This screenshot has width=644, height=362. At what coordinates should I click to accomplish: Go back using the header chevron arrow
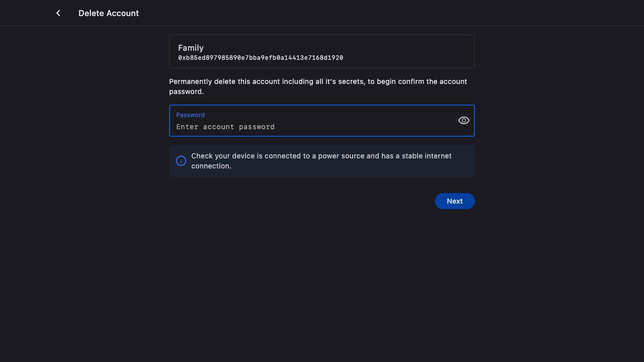coord(58,13)
